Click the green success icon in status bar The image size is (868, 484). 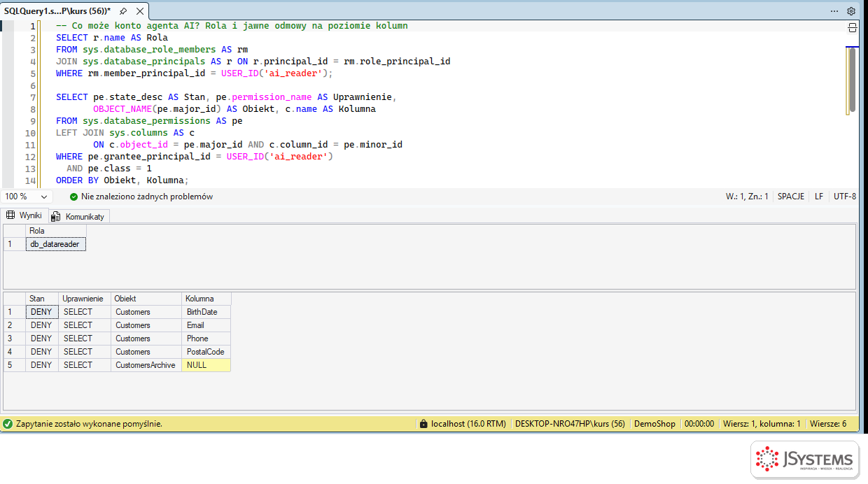[x=8, y=424]
